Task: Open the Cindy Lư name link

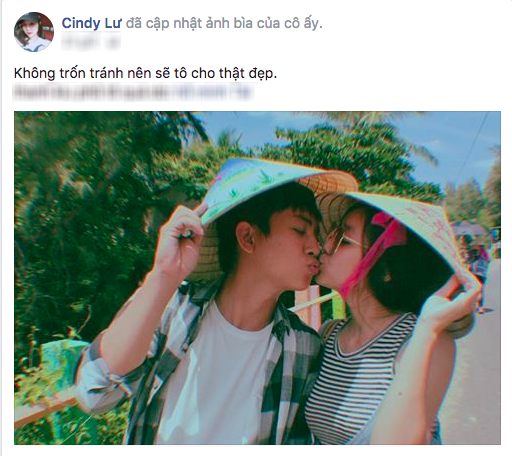Action: (x=91, y=23)
